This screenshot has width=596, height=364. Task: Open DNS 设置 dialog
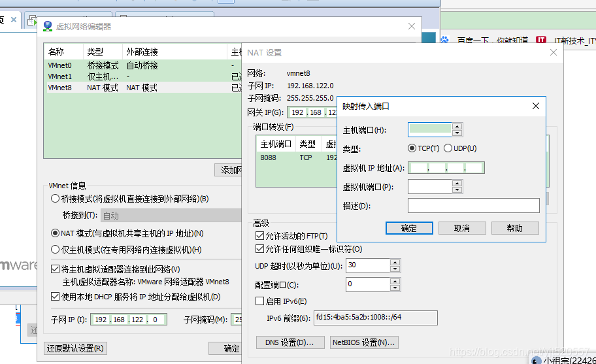tap(290, 342)
